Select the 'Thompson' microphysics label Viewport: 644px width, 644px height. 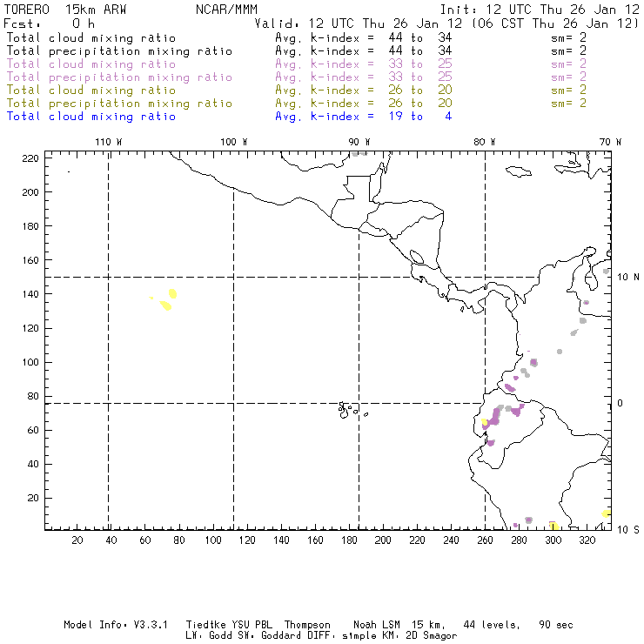(x=307, y=625)
